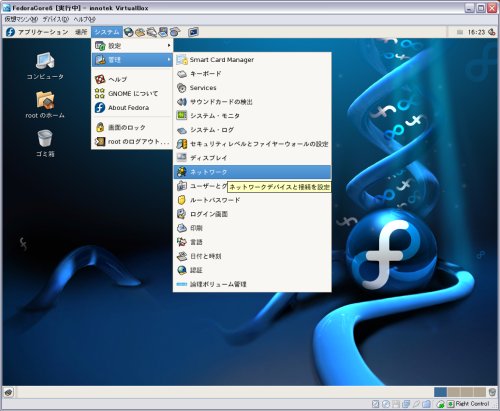Viewport: 500px width, 411px height.
Task: Open the 場所 menu on the panel
Action: [81, 32]
